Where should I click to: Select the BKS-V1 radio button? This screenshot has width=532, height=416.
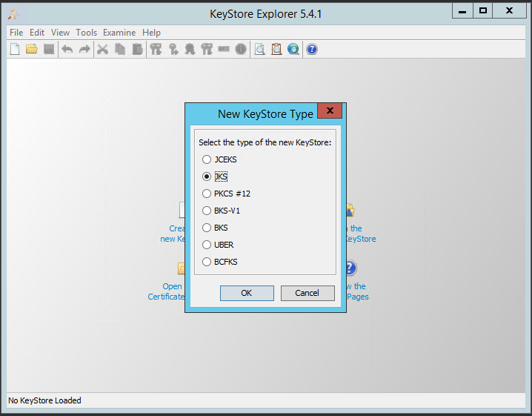(x=207, y=211)
